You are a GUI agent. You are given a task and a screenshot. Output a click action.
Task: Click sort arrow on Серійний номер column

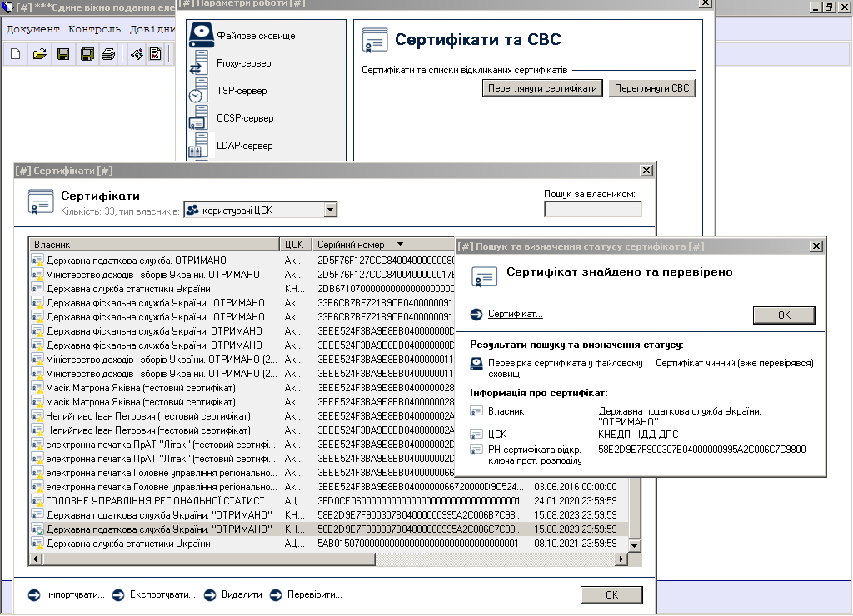401,245
